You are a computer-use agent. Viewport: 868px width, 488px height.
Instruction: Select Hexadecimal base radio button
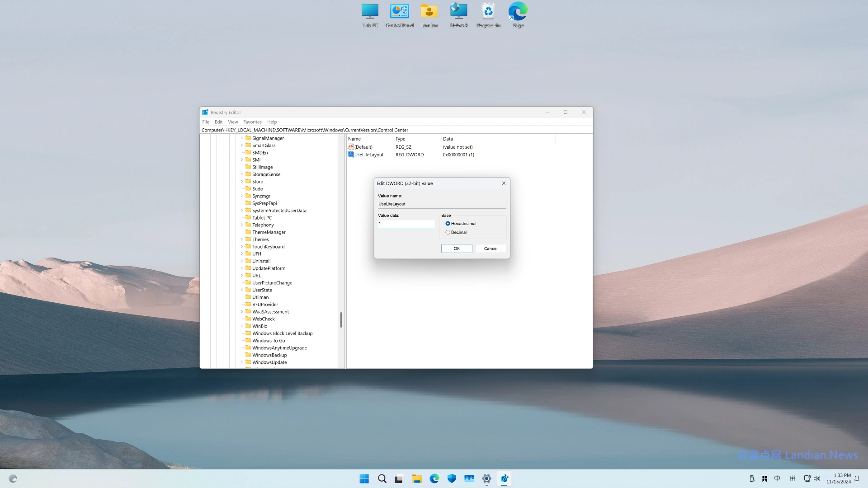point(448,223)
